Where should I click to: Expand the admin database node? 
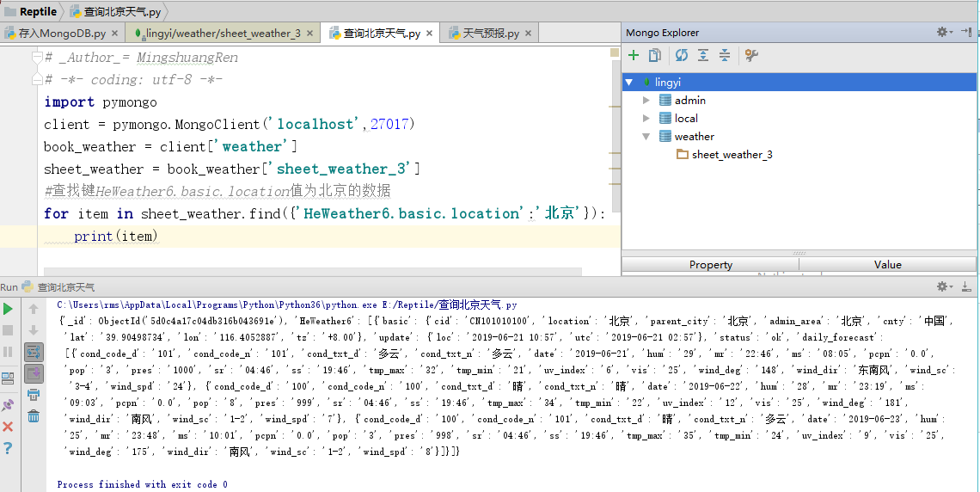(646, 101)
